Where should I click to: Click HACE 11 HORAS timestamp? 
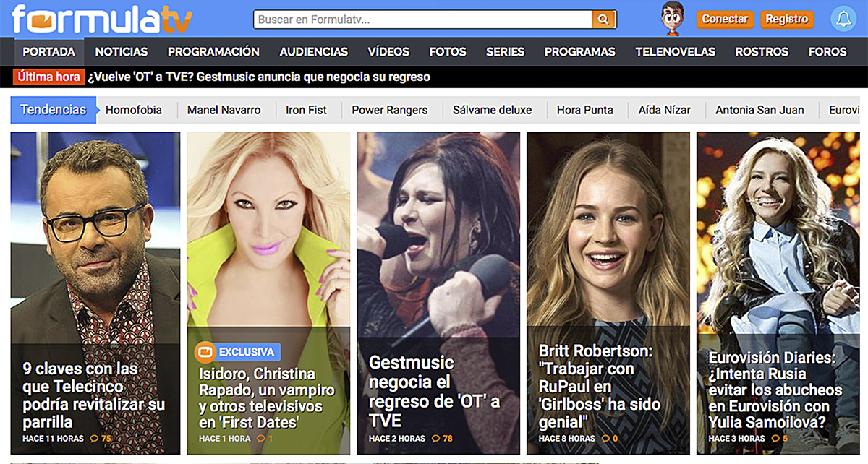pos(52,439)
